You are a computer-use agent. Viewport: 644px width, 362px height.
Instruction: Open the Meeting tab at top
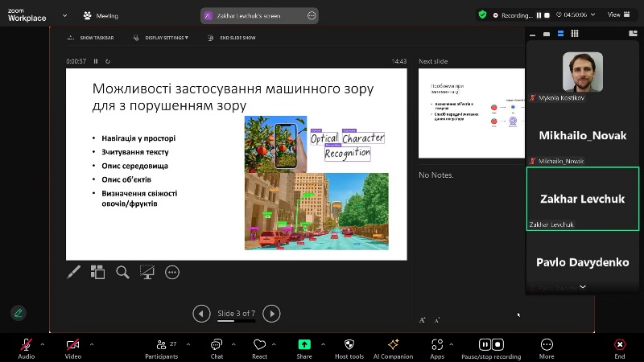[x=101, y=15]
